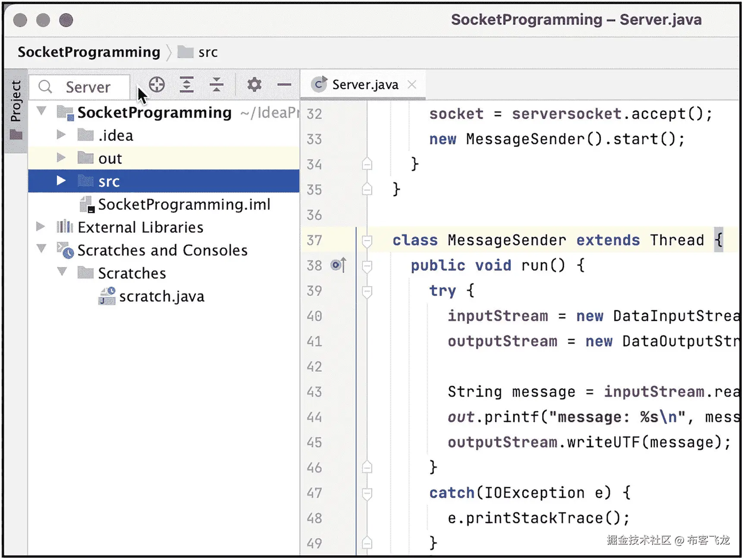Image resolution: width=744 pixels, height=560 pixels.
Task: Click line number 42 in the gutter
Action: [314, 366]
